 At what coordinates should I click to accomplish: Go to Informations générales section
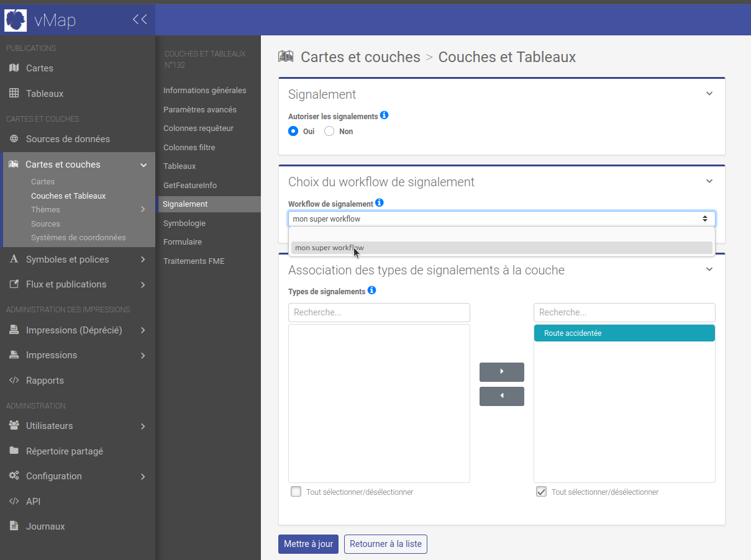[x=205, y=90]
